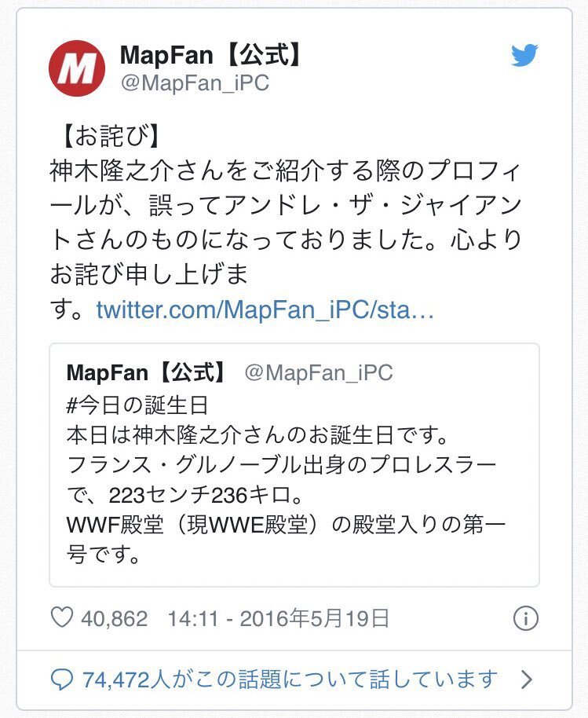588x718 pixels.
Task: Click the MapFan red M avatar
Action: (x=76, y=68)
